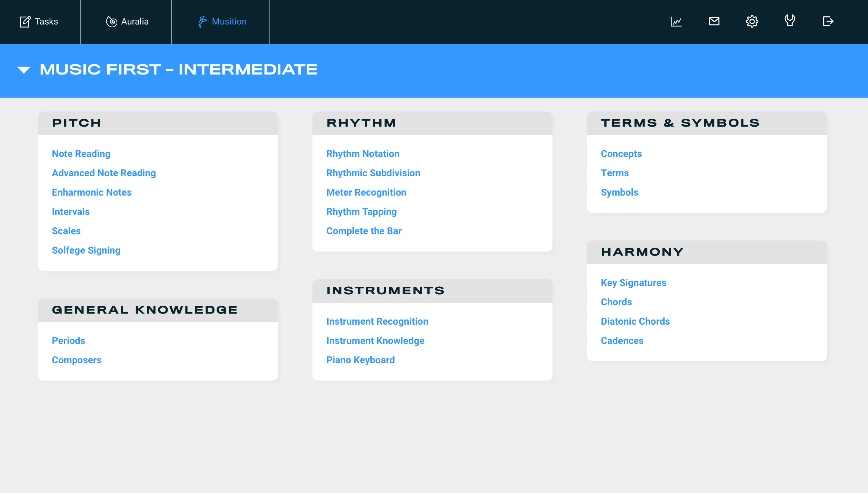Open the Rhythm Tapping topic
Viewport: 868px width, 493px height.
361,212
